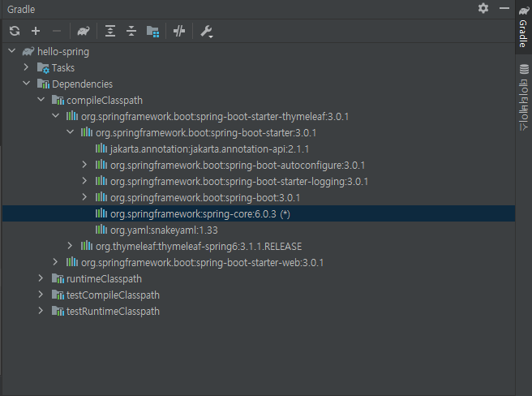Open Gradle panel gear options
Screen dimensions: 532x396
(x=483, y=8)
